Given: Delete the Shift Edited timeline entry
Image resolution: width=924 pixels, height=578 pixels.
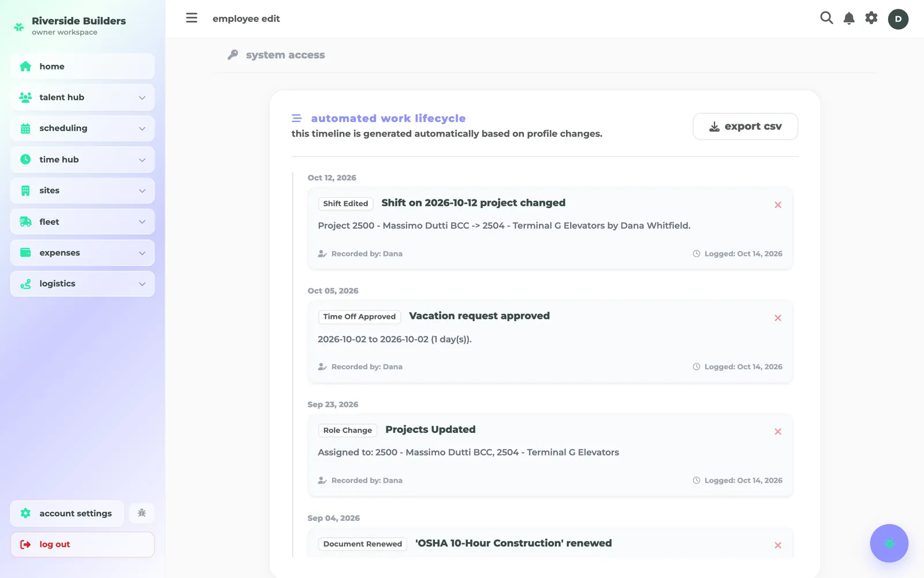Looking at the screenshot, I should click(778, 205).
